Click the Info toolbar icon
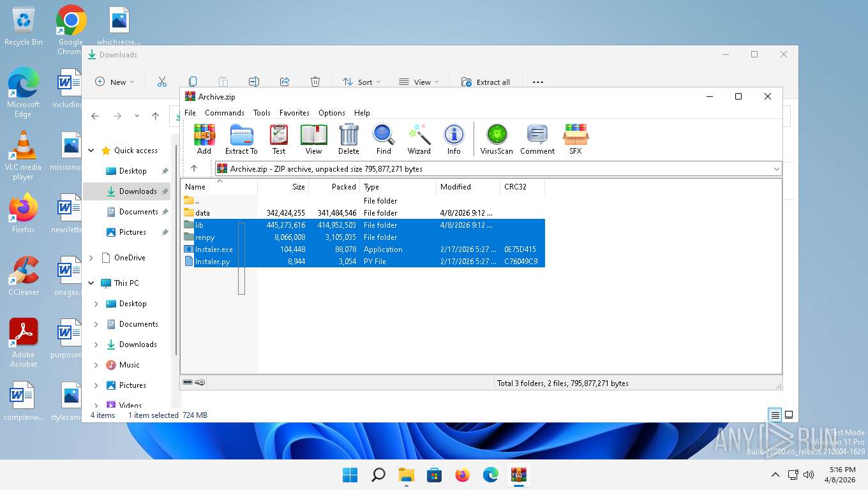 click(454, 139)
